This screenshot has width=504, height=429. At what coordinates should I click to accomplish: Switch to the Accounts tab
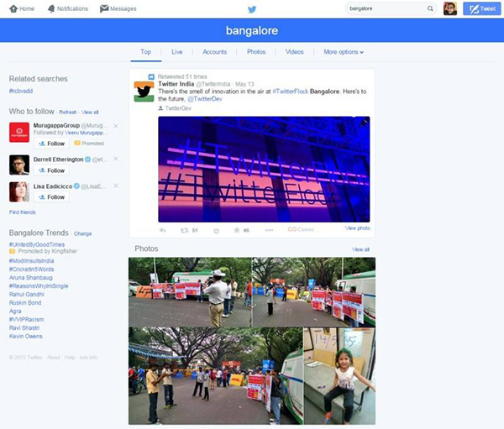pyautogui.click(x=215, y=52)
